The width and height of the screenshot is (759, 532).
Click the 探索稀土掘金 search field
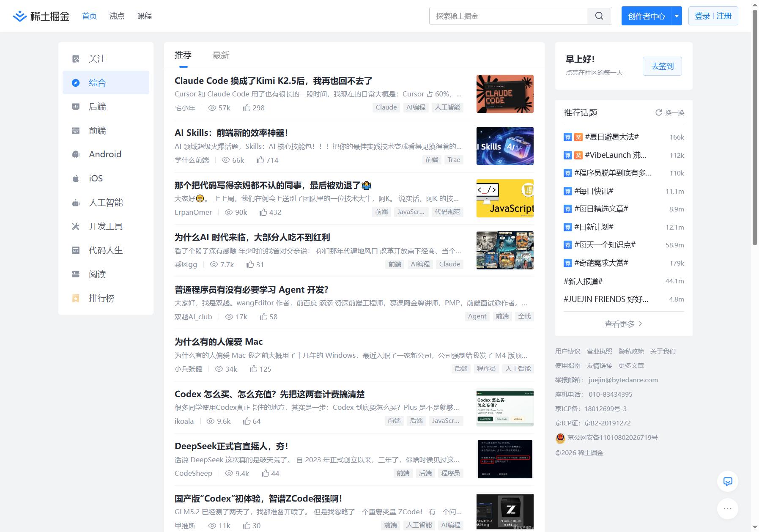[508, 16]
